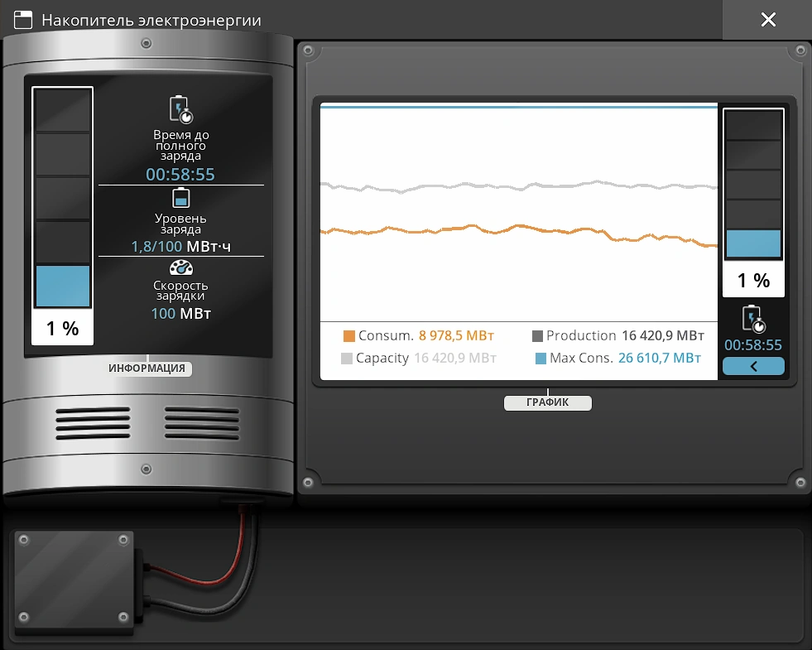Close the Накопитель электроэнергии window
Image resolution: width=812 pixels, height=650 pixels.
(767, 20)
